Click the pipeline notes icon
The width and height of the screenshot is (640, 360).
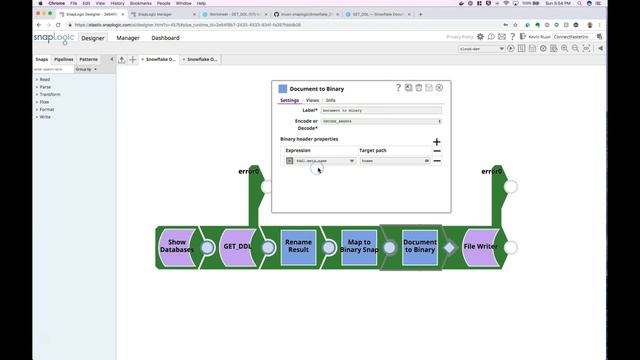pyautogui.click(x=553, y=49)
